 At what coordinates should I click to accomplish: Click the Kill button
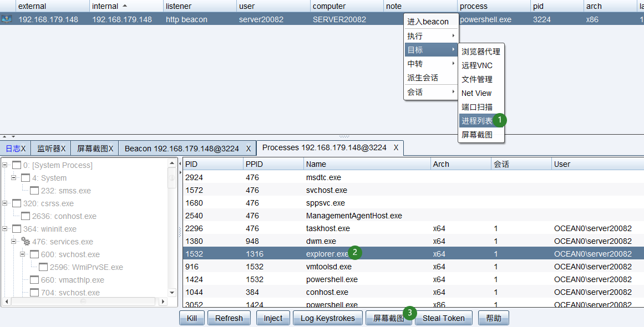pos(192,318)
